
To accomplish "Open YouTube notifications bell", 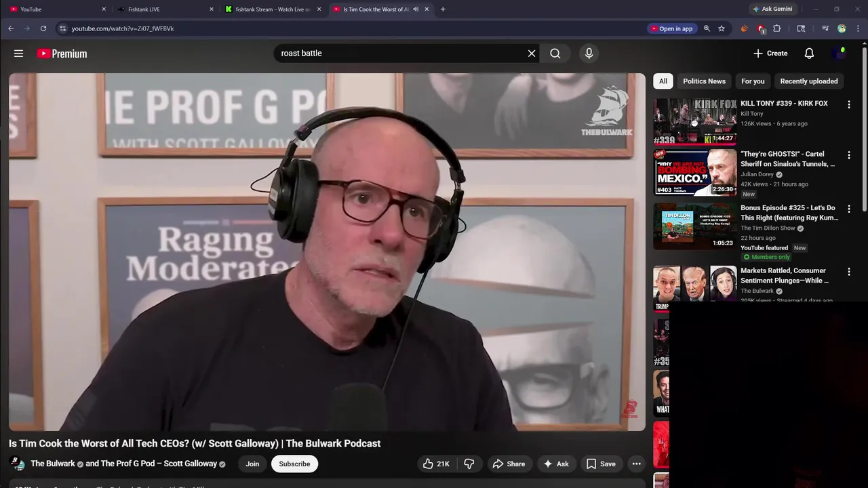I will click(809, 54).
